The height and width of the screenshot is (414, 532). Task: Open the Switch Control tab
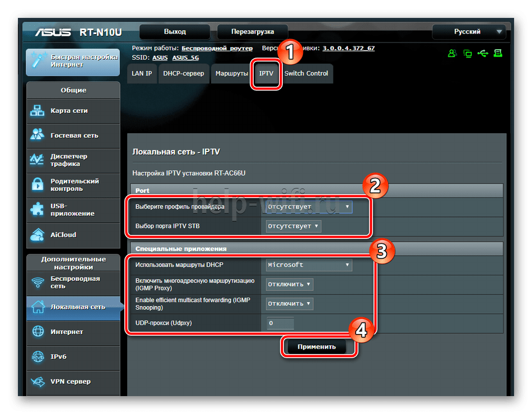(x=306, y=74)
